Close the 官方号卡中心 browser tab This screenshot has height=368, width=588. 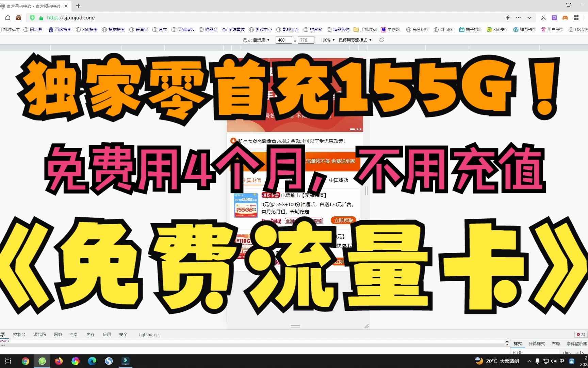coord(66,6)
